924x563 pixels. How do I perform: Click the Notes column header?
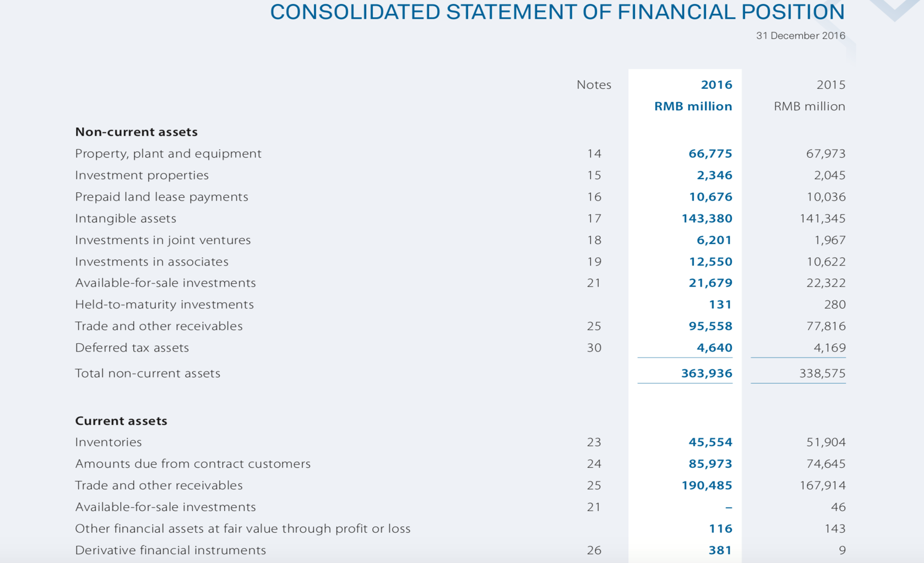click(x=594, y=85)
